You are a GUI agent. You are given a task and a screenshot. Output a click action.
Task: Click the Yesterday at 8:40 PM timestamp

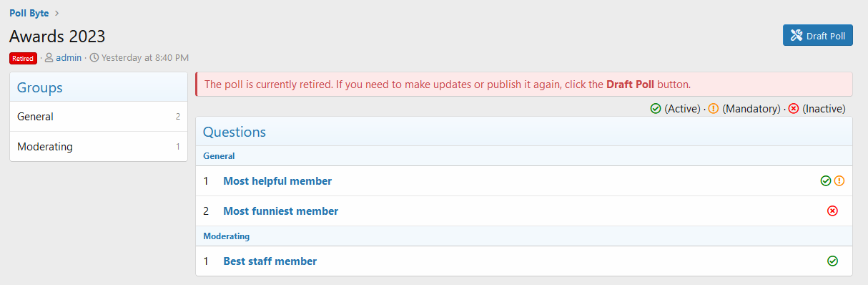point(145,57)
